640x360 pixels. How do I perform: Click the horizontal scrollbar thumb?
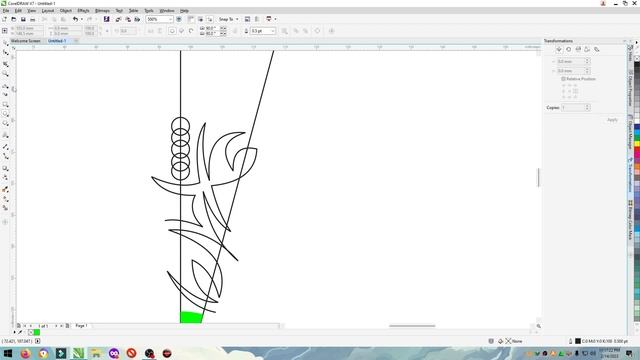coord(412,326)
